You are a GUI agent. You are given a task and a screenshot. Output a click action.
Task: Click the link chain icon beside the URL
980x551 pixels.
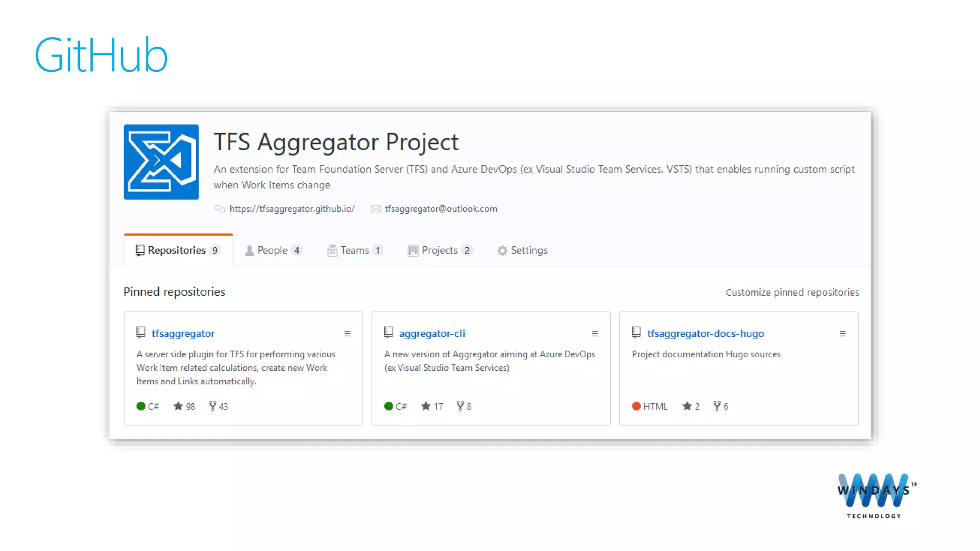(x=220, y=209)
